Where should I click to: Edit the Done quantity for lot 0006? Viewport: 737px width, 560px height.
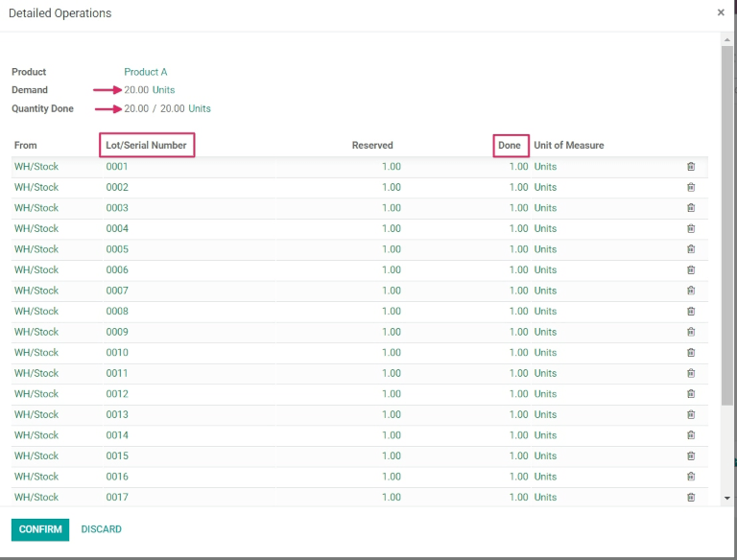[517, 270]
